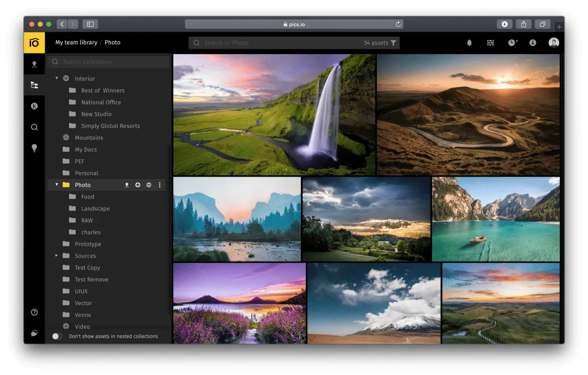The image size is (588, 375).
Task: Expand the Sources collection
Action: [x=56, y=256]
